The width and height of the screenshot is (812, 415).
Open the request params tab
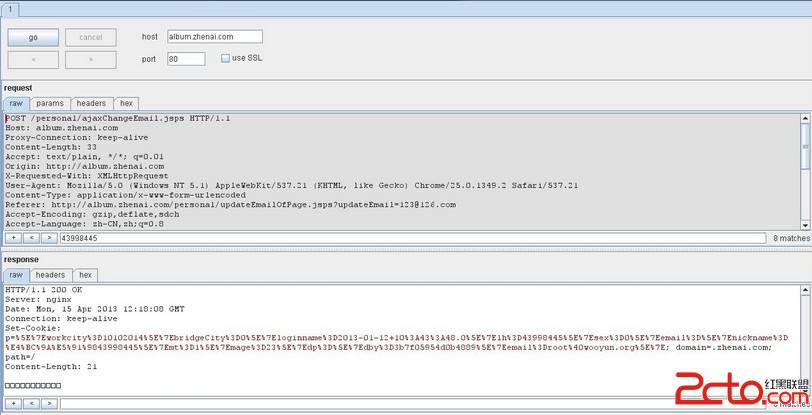pyautogui.click(x=50, y=104)
